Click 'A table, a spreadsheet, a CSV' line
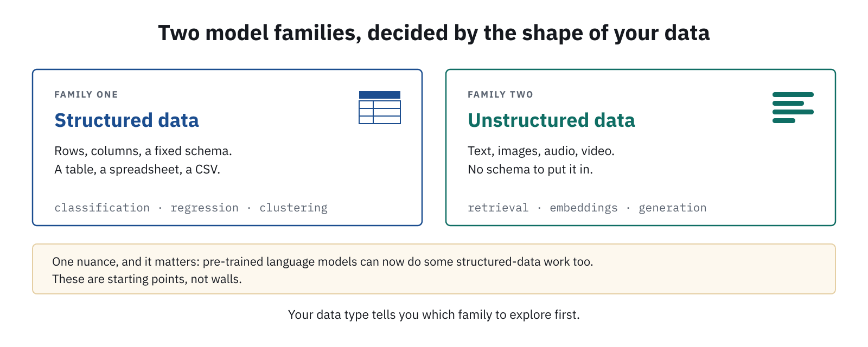 click(x=137, y=169)
